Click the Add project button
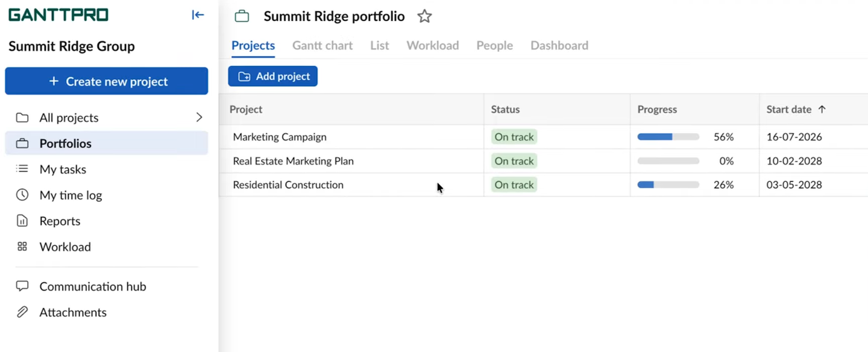Image resolution: width=868 pixels, height=352 pixels. (x=272, y=76)
